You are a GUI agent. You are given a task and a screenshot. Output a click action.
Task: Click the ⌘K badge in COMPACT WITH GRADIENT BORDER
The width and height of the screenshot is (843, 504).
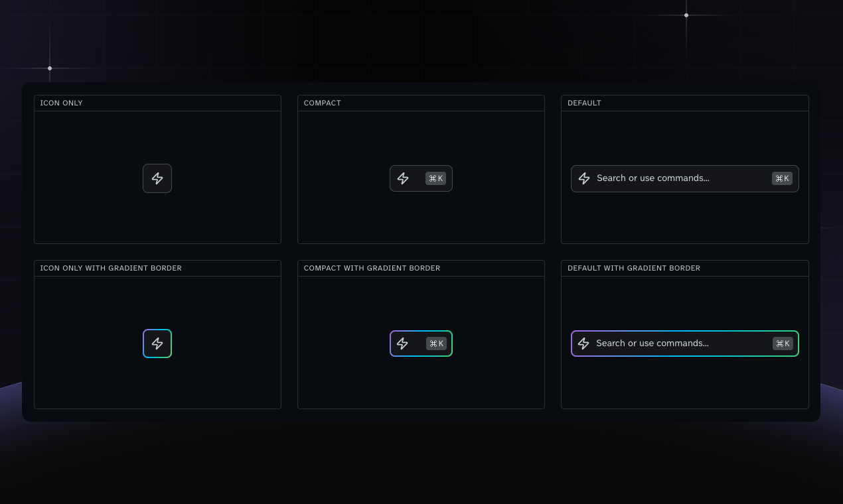click(x=436, y=343)
